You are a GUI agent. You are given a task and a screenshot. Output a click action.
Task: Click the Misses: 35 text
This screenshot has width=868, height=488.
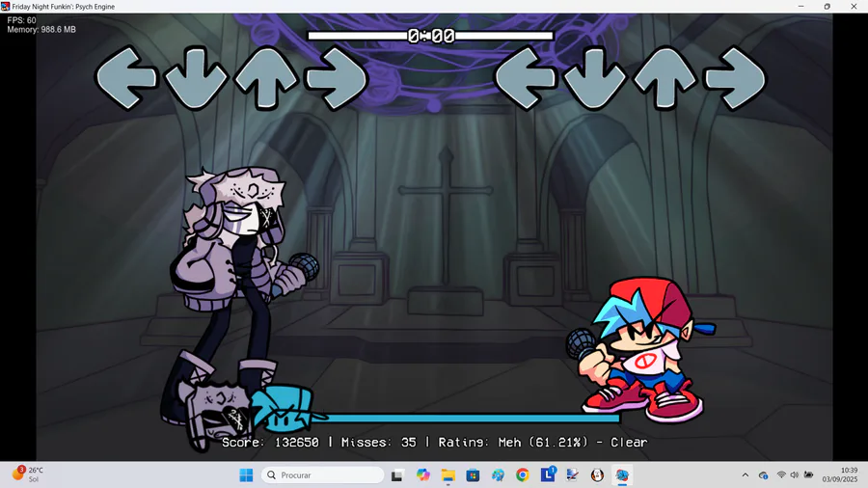(379, 442)
